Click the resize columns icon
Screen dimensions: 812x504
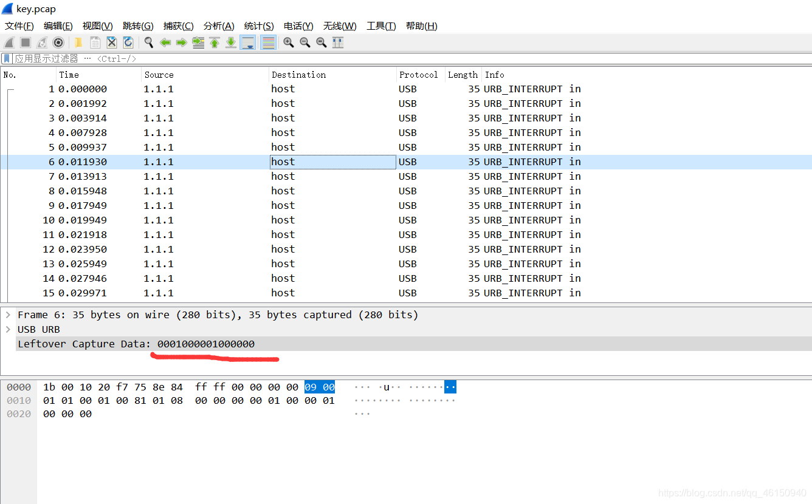pos(338,43)
